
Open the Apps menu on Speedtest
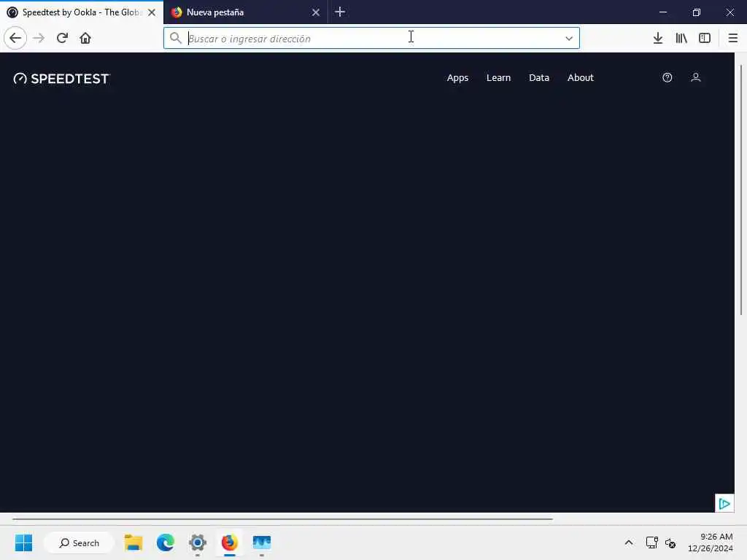(457, 77)
